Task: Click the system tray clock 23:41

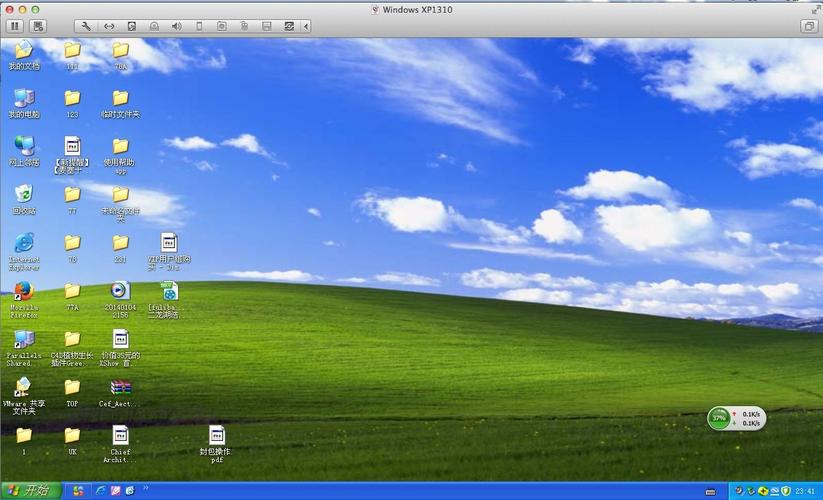Action: (x=805, y=491)
